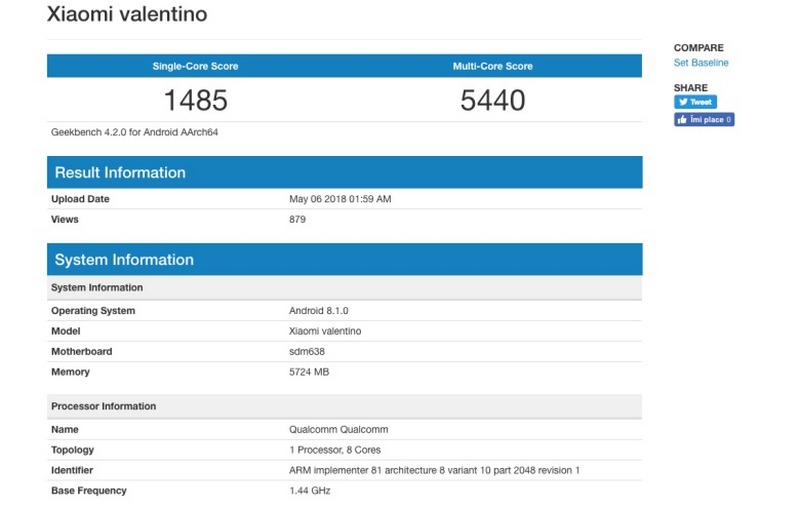Image resolution: width=800 pixels, height=508 pixels.
Task: Click the Twitter bird icon
Action: tap(683, 101)
